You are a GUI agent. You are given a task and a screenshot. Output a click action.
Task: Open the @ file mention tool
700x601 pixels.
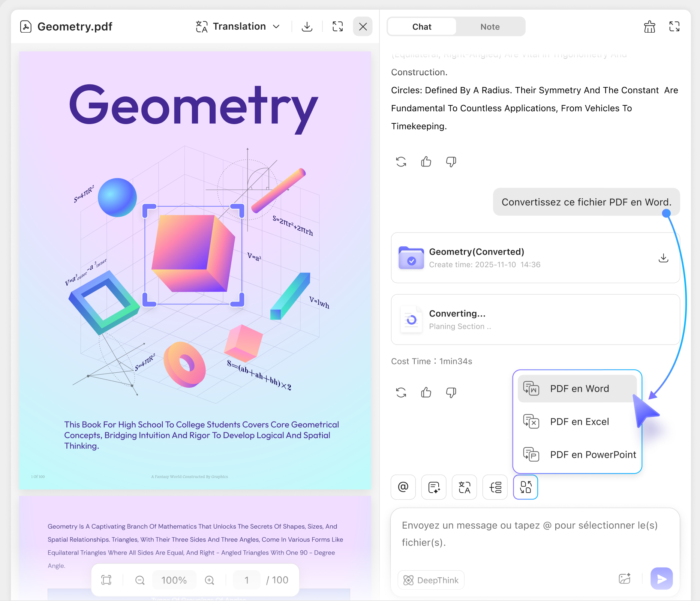click(x=403, y=487)
